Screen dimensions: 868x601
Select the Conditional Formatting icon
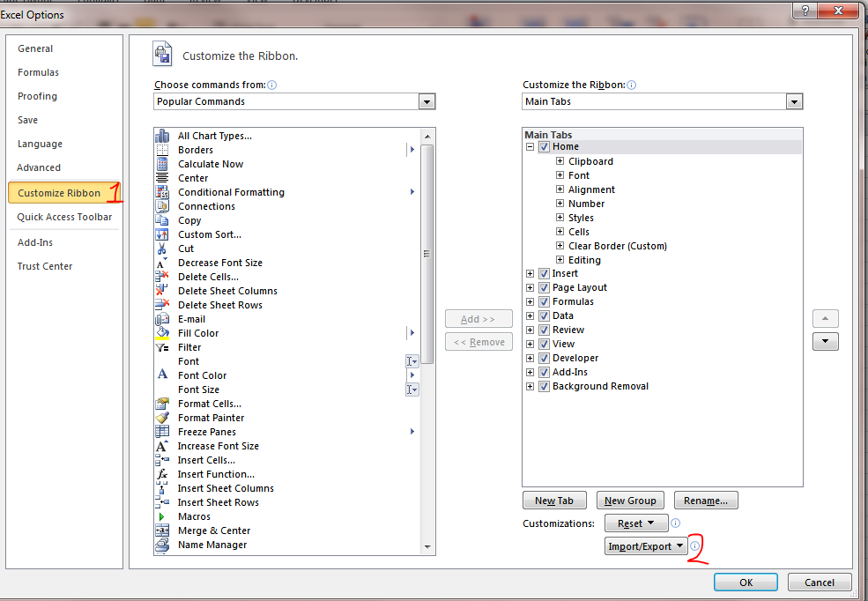coord(162,192)
